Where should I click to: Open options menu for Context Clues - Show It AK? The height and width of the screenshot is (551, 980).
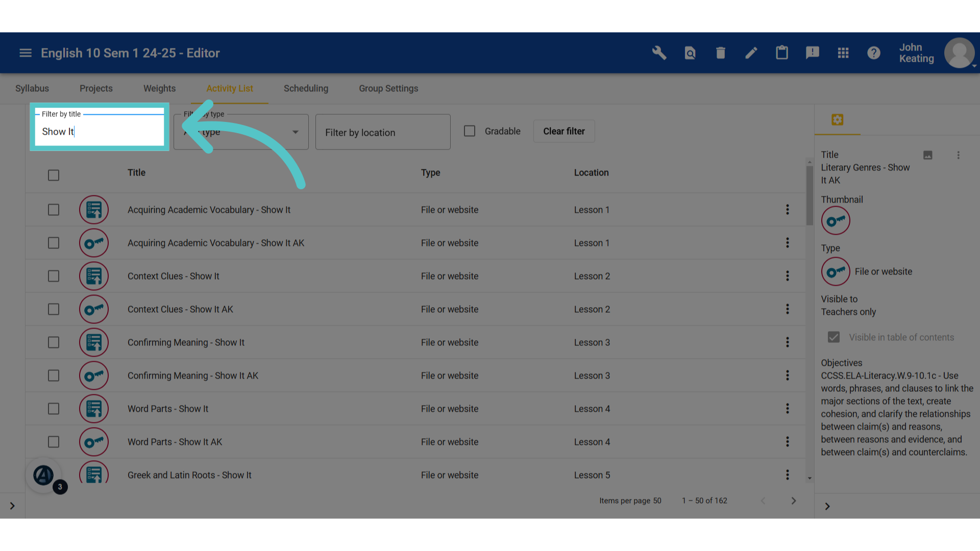point(788,309)
